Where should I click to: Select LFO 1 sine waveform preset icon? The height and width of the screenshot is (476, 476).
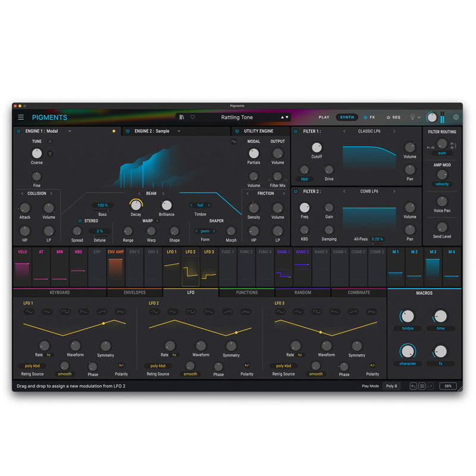coord(29,311)
